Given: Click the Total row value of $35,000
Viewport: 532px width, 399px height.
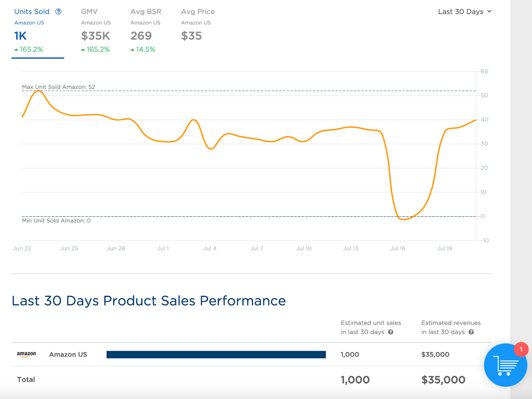Looking at the screenshot, I should click(443, 379).
